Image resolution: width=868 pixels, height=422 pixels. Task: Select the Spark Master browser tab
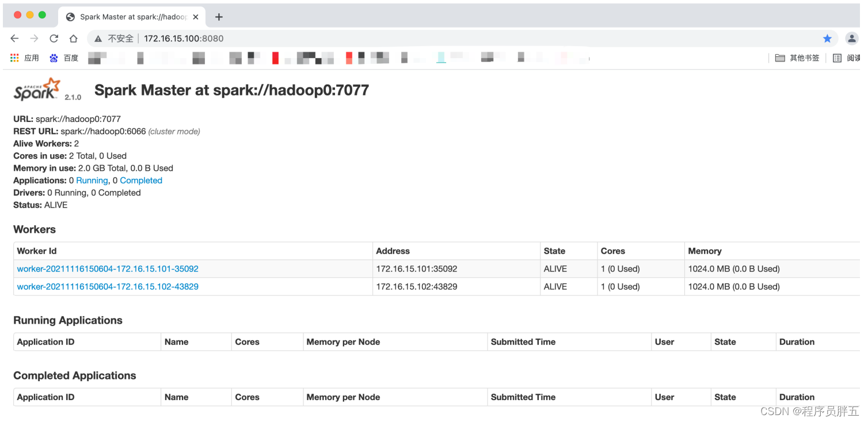(132, 17)
